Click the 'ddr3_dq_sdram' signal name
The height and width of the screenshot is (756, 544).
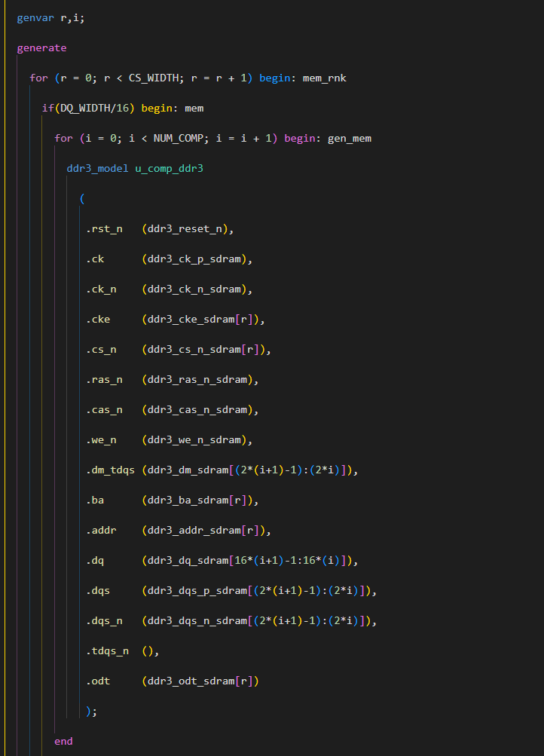click(188, 560)
